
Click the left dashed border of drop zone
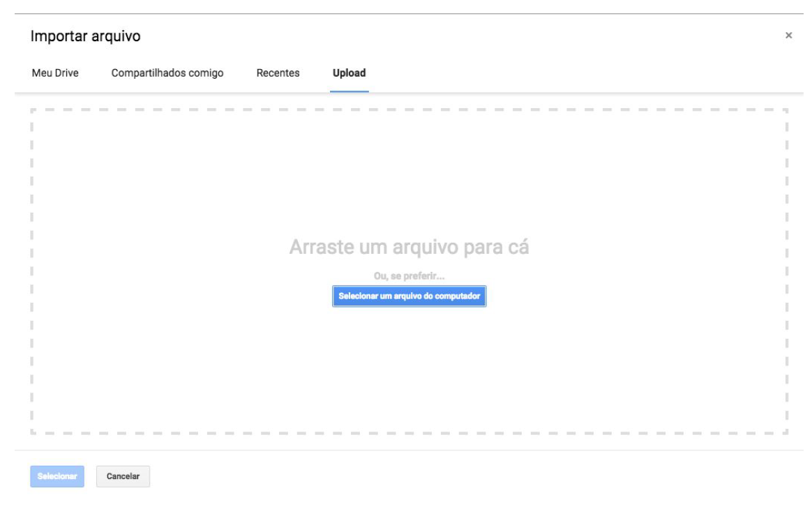click(x=32, y=271)
